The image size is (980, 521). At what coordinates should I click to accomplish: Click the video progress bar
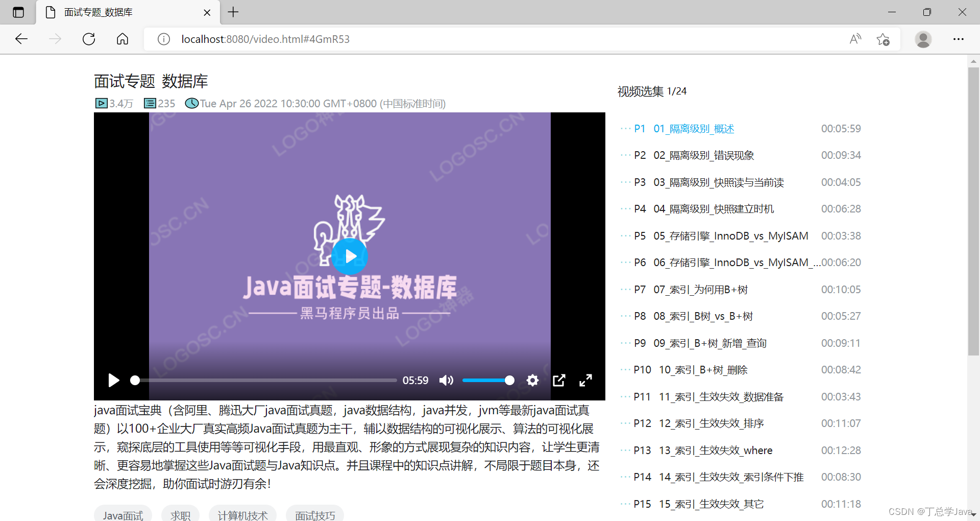point(263,380)
